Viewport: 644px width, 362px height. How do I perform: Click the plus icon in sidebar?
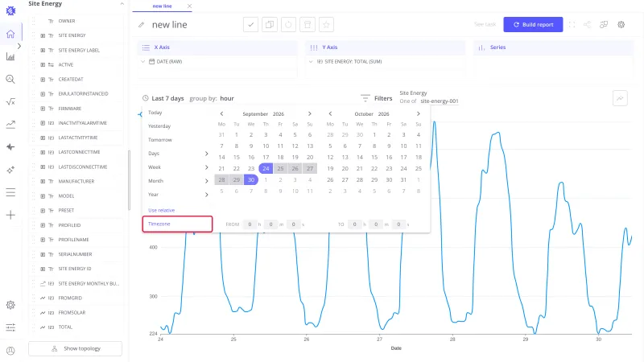10,215
